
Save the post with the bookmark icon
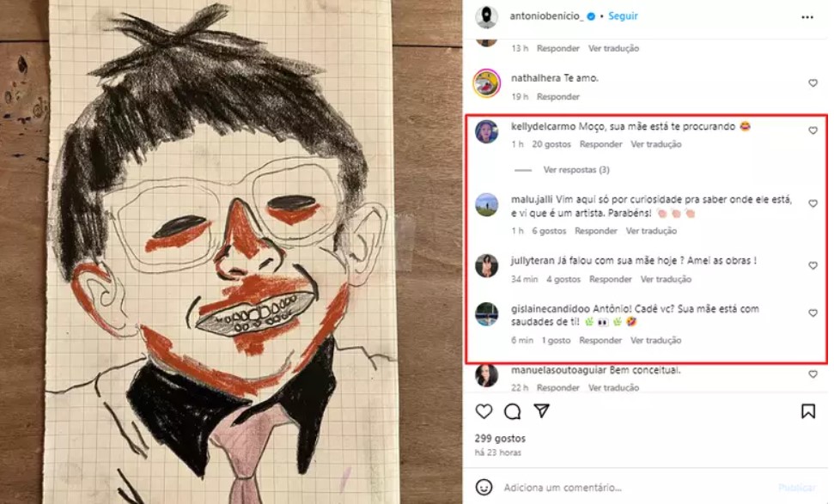(808, 412)
